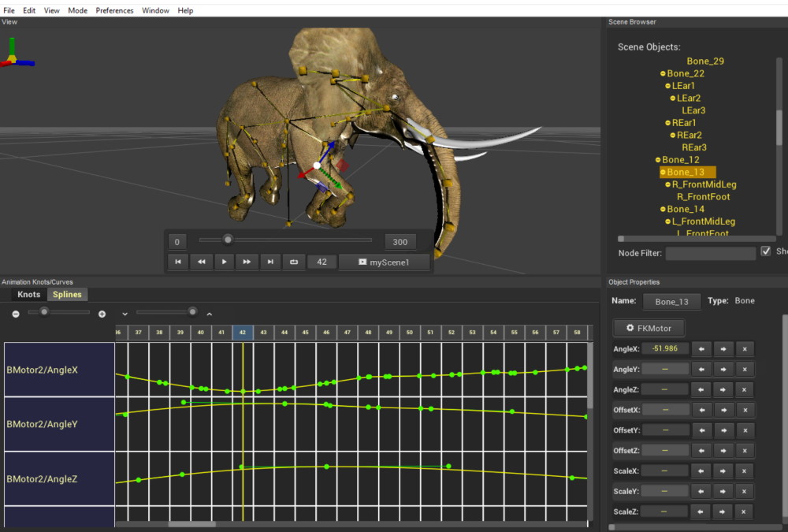Click the start frame field showing 0

click(177, 242)
